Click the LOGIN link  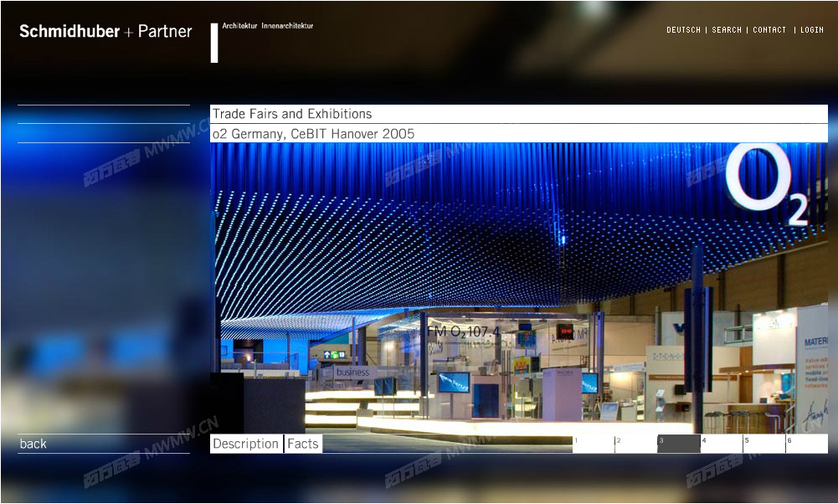point(812,30)
